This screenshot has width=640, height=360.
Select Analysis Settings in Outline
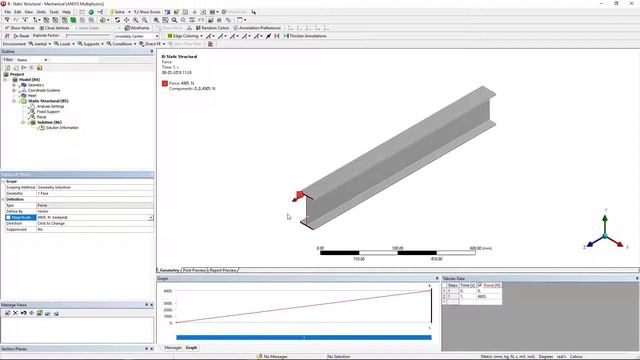pyautogui.click(x=50, y=106)
